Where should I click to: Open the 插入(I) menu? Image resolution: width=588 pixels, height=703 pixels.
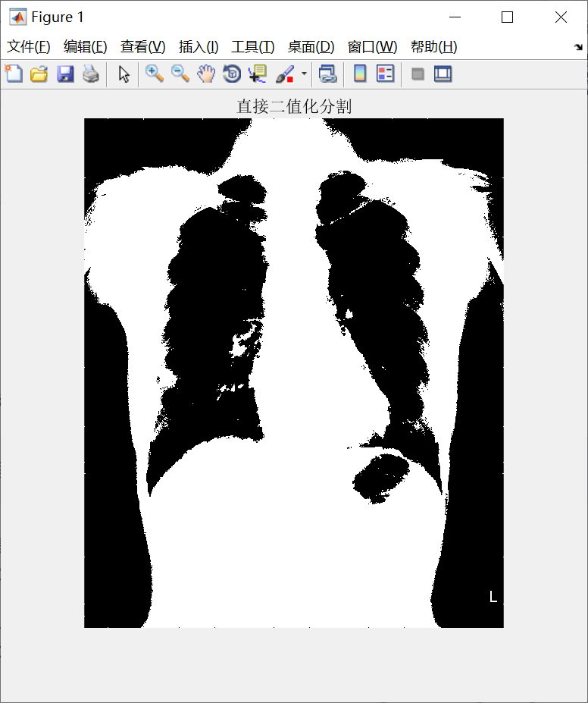coord(199,46)
